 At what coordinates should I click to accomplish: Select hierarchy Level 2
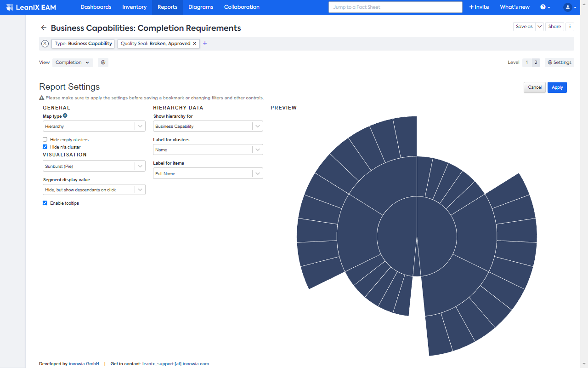536,63
